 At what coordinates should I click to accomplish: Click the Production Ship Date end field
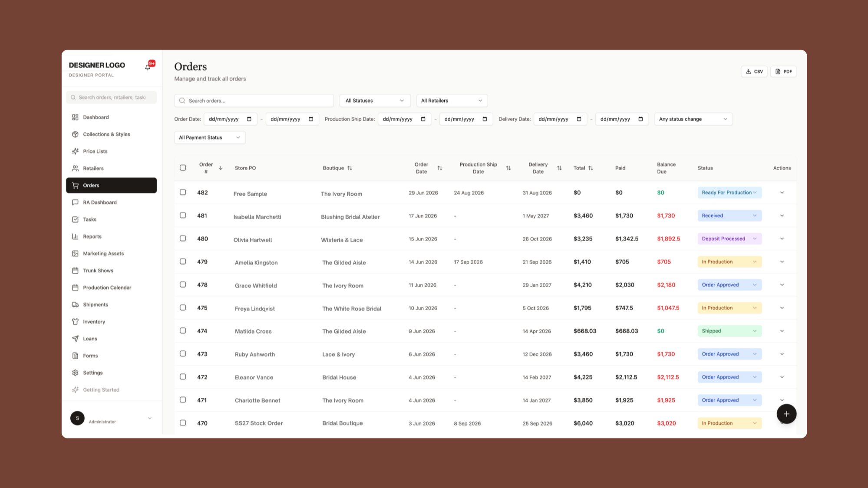click(466, 119)
